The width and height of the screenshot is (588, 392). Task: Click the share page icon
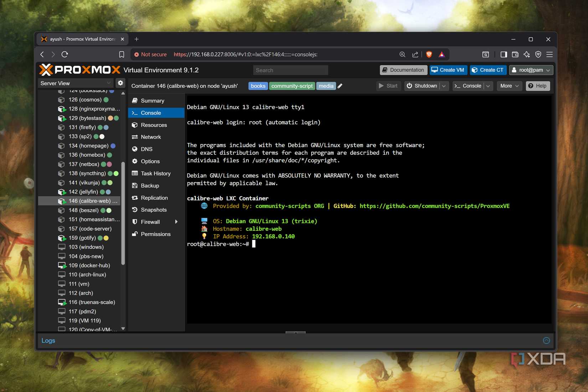point(415,55)
